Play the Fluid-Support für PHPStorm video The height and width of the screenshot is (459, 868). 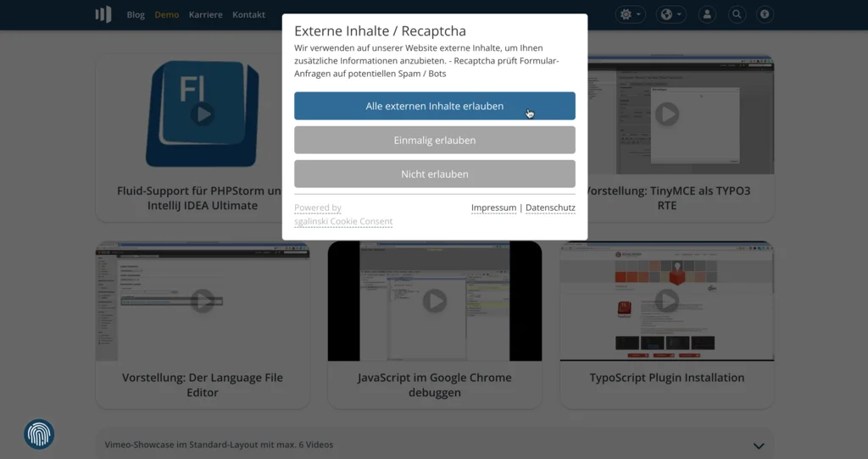[x=202, y=113]
